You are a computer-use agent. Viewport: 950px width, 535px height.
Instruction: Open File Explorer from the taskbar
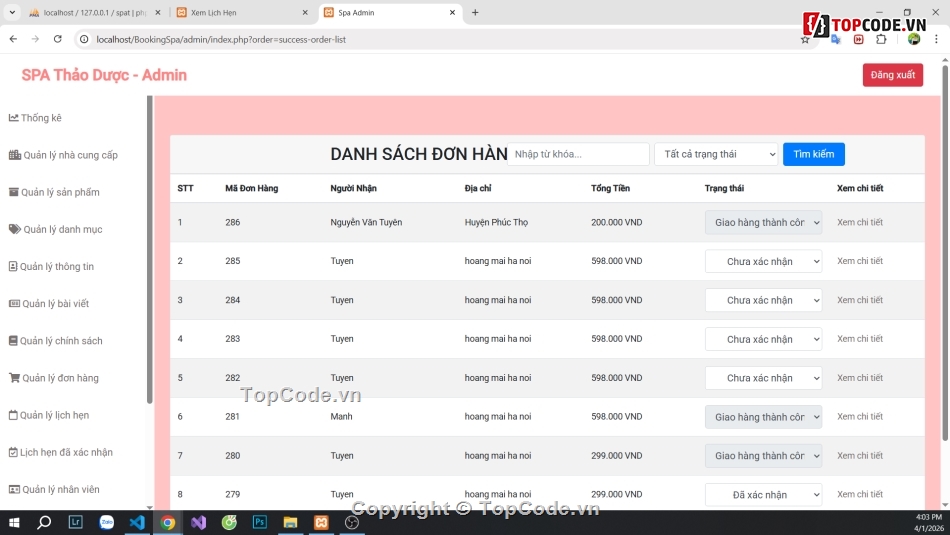point(290,522)
